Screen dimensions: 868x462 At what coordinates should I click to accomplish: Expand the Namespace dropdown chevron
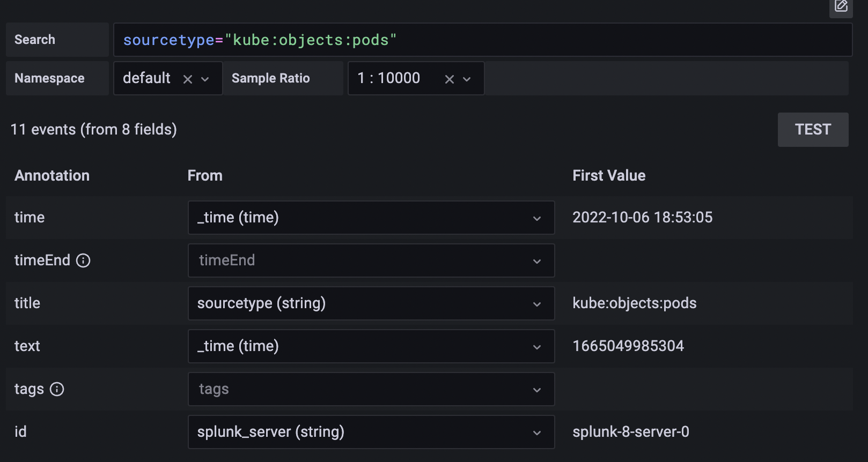[x=205, y=79]
